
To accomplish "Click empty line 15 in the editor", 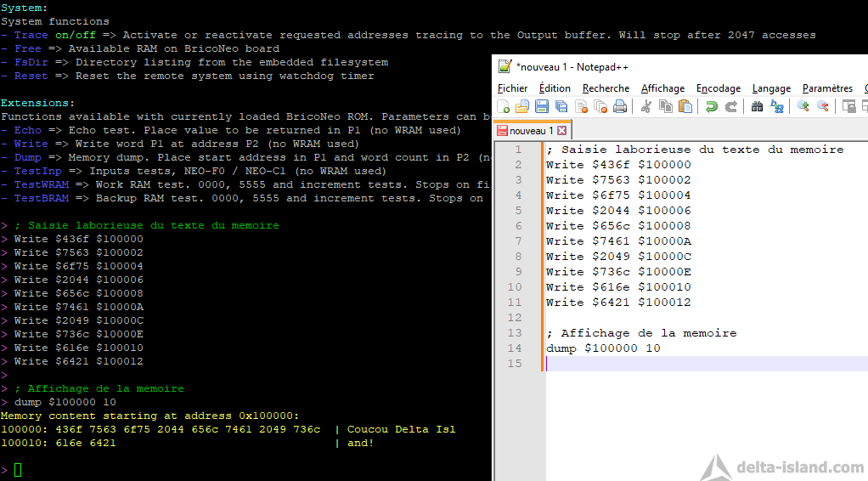I will [x=707, y=364].
